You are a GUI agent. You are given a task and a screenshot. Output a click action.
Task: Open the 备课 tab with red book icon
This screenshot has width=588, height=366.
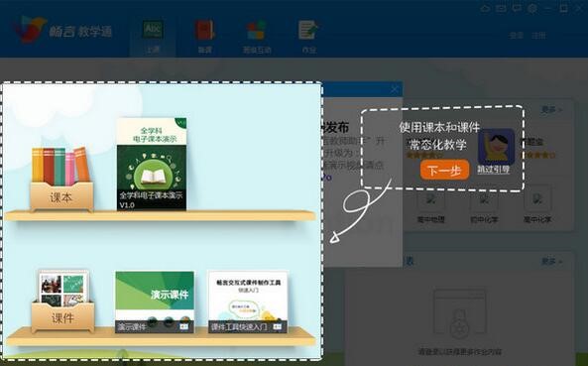(204, 37)
